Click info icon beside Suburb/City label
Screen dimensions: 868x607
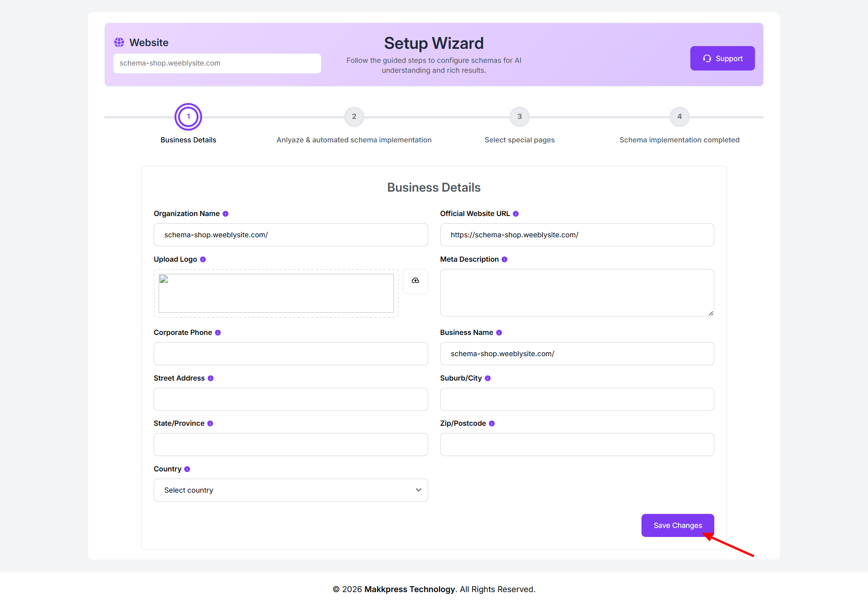488,378
